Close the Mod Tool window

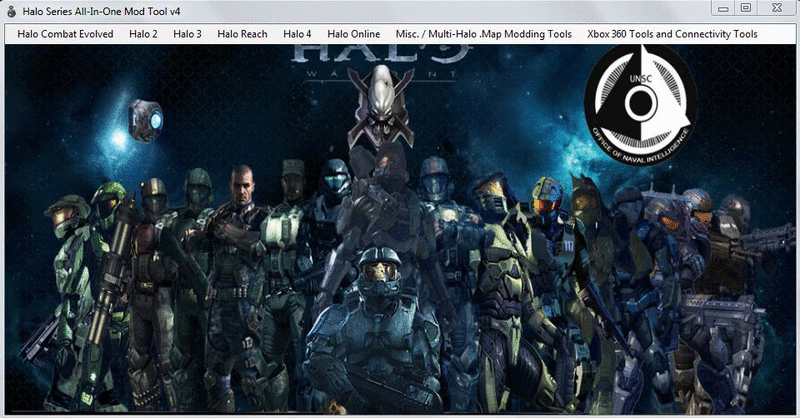(x=777, y=8)
